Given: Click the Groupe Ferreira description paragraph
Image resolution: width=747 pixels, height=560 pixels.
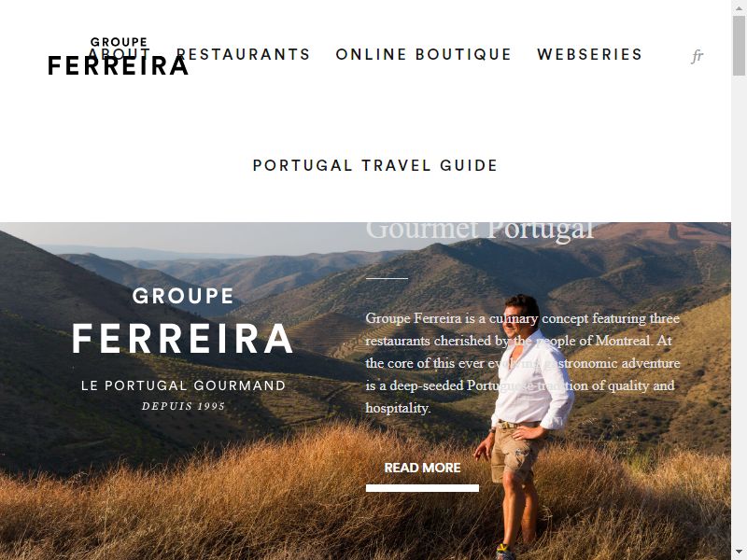Looking at the screenshot, I should pos(523,363).
